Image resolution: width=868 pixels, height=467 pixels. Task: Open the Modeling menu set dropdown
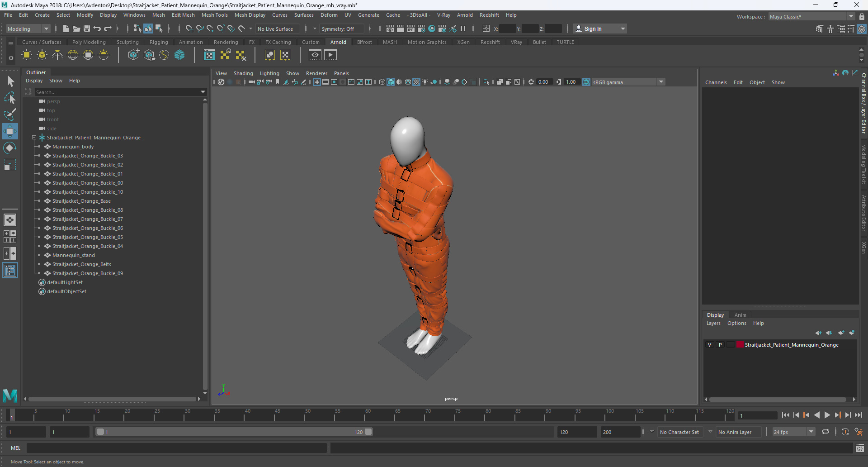tap(28, 29)
